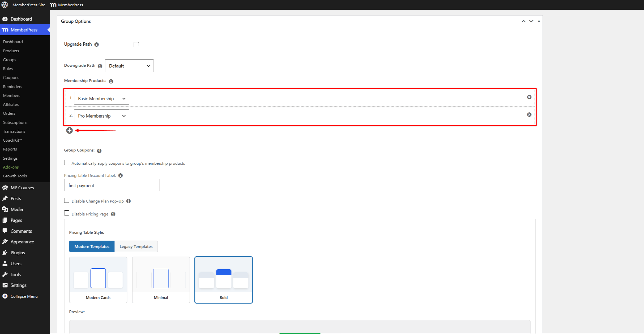This screenshot has height=334, width=644.
Task: Open Coupons submenu item
Action: click(x=11, y=77)
